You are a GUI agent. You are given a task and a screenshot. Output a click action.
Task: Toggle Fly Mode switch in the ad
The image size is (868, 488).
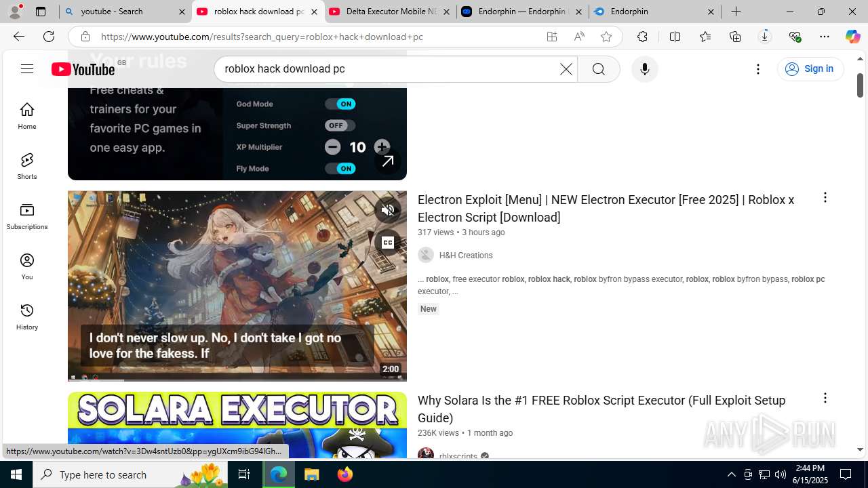pyautogui.click(x=340, y=168)
